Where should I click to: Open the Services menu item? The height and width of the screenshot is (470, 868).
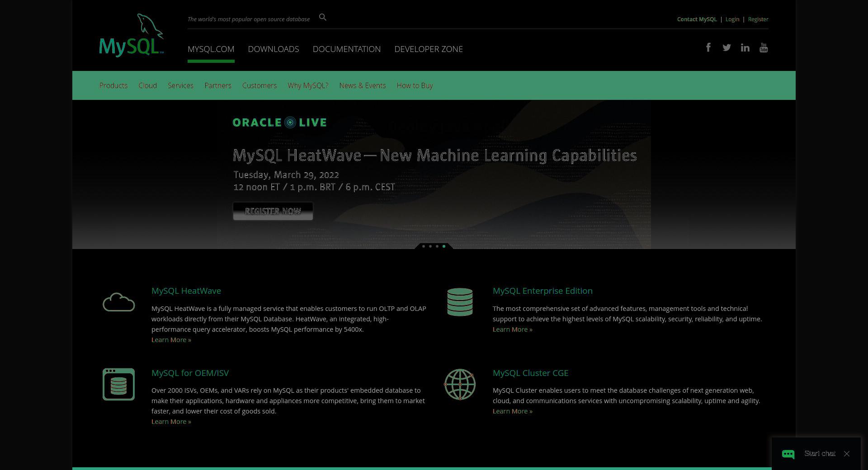point(180,85)
